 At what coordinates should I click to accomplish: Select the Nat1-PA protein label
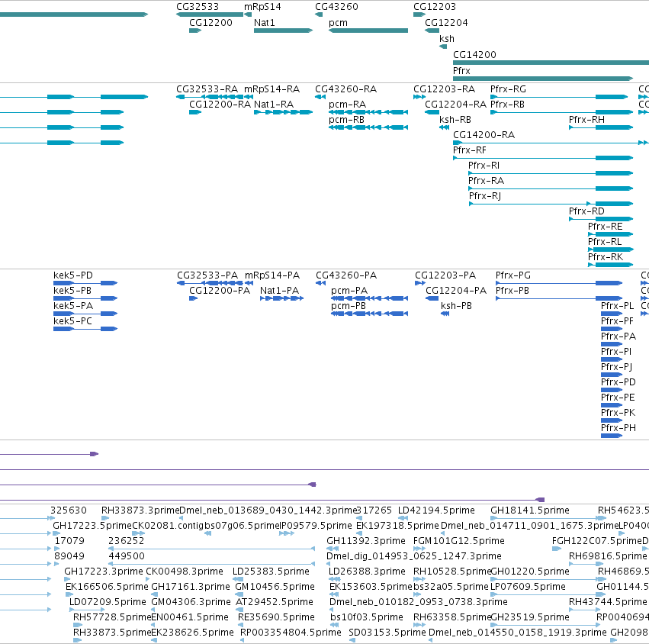point(279,291)
